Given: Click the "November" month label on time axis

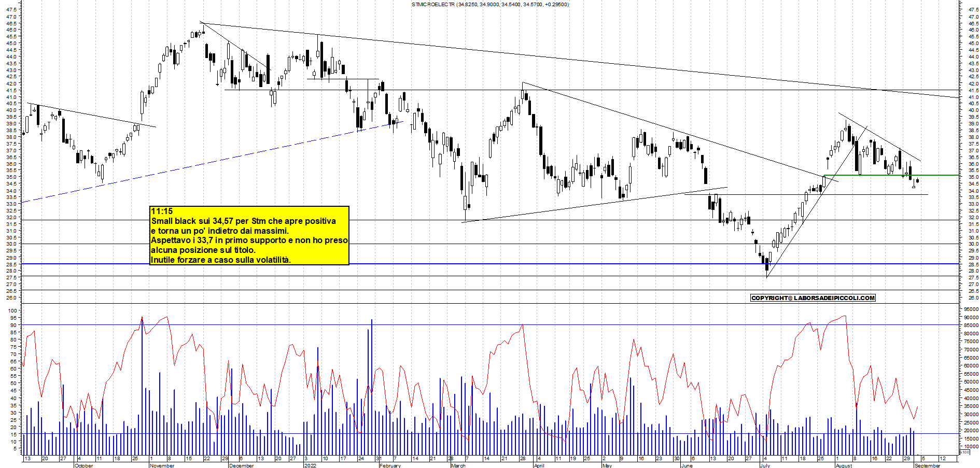Looking at the screenshot, I should pos(162,465).
